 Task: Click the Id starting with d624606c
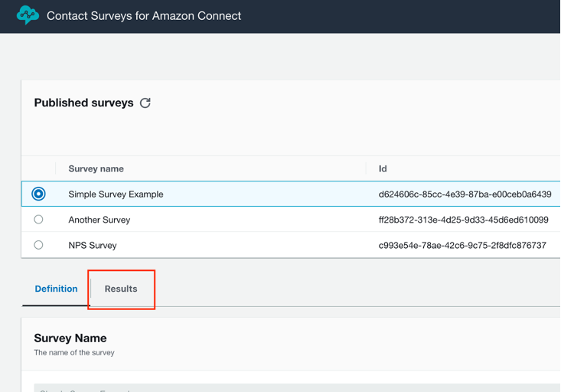click(x=465, y=194)
